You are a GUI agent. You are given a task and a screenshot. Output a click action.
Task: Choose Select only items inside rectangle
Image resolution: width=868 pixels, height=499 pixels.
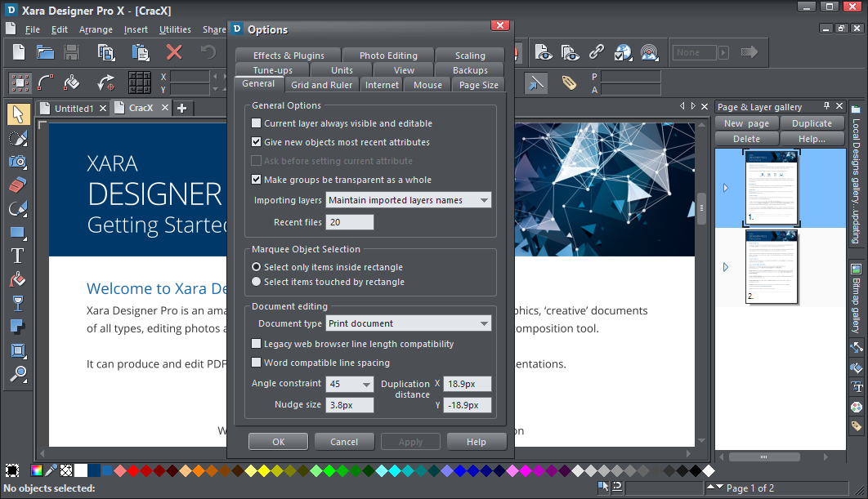pos(257,266)
